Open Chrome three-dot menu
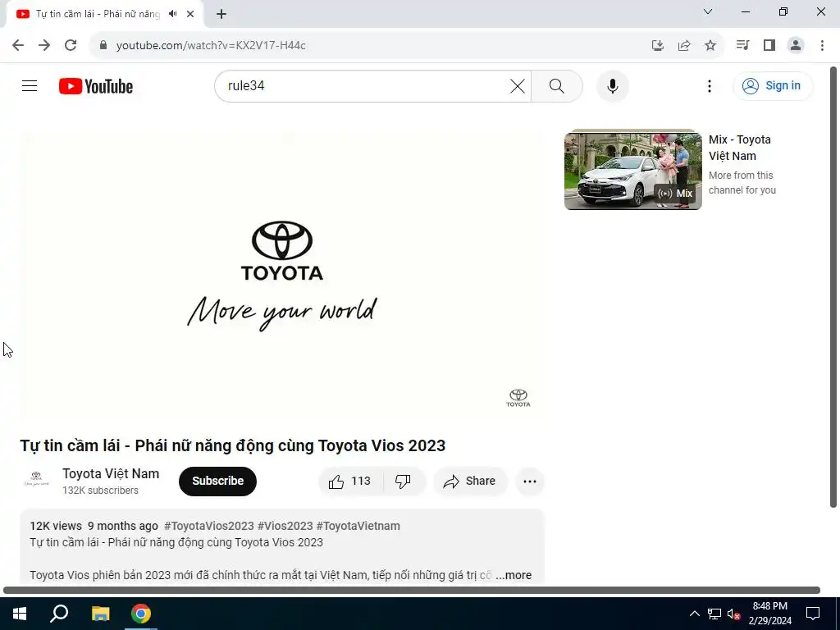840x630 pixels. coord(822,45)
